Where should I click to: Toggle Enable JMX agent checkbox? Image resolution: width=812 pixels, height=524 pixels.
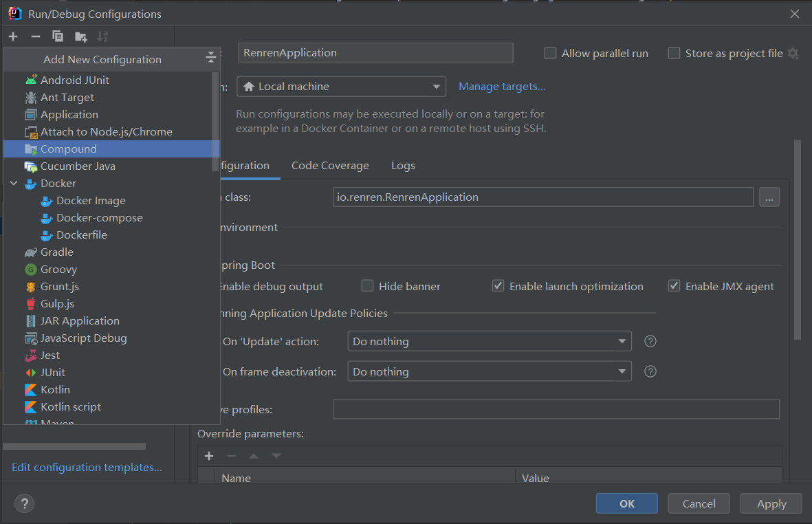674,286
